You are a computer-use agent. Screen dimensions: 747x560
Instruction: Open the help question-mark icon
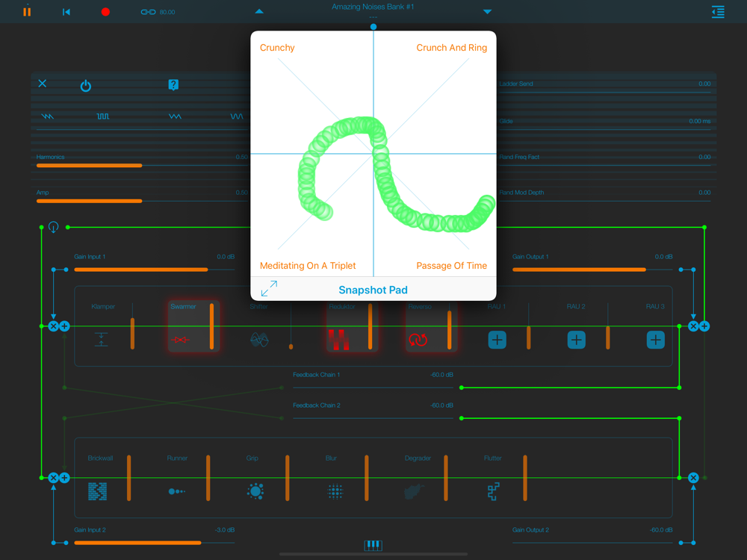(173, 85)
